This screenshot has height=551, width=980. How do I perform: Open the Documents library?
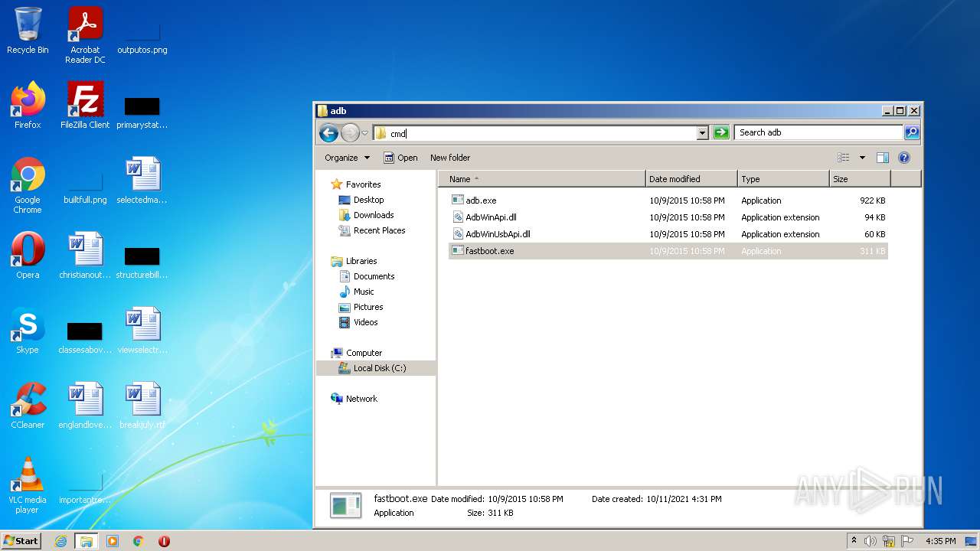click(x=374, y=276)
